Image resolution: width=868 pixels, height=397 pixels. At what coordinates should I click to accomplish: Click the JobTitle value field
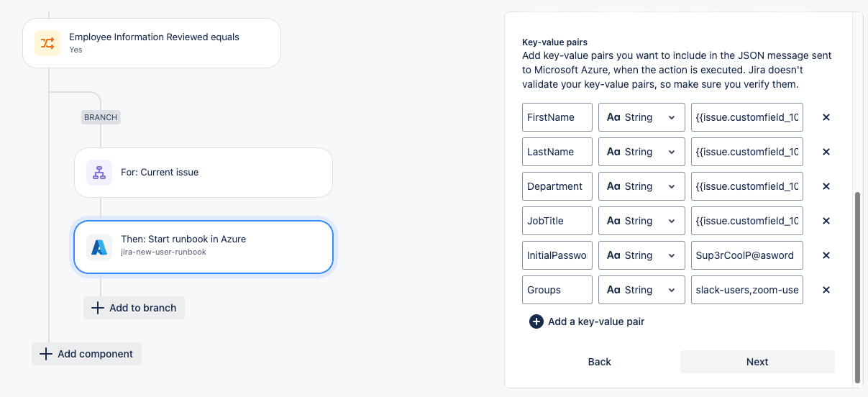(746, 221)
